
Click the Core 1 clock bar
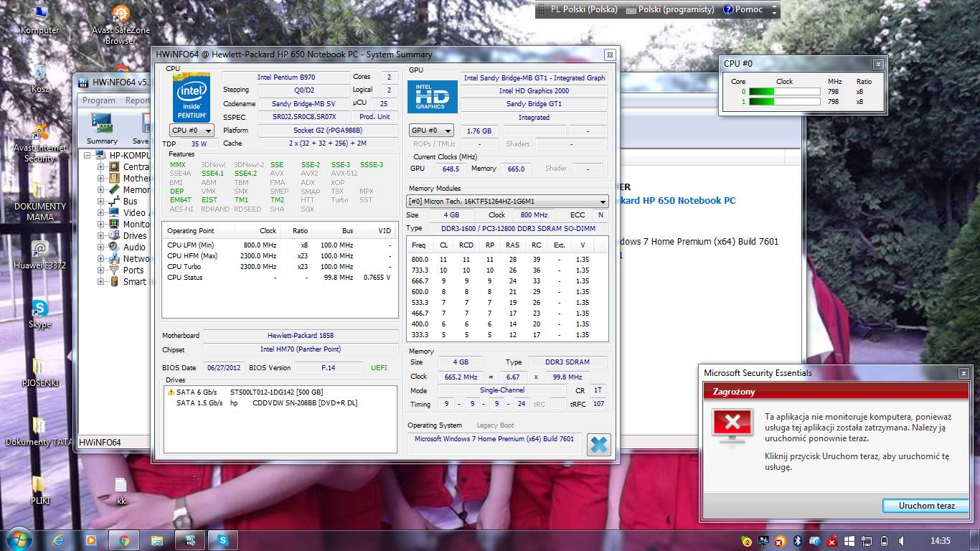pos(785,102)
